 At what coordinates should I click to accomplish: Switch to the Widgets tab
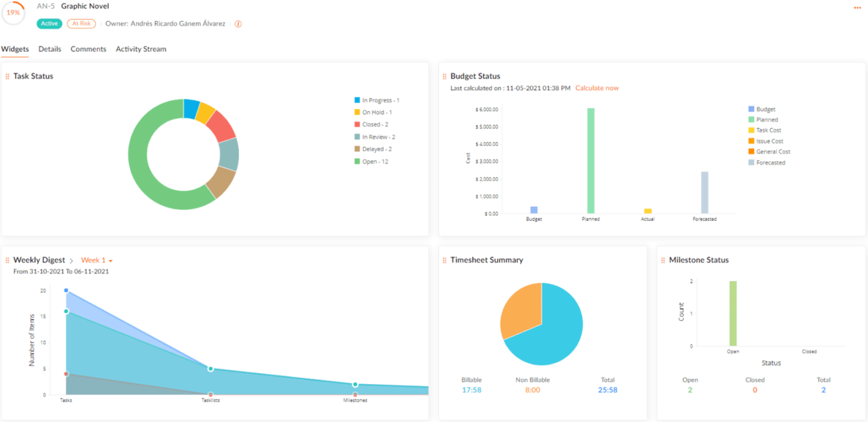tap(14, 49)
